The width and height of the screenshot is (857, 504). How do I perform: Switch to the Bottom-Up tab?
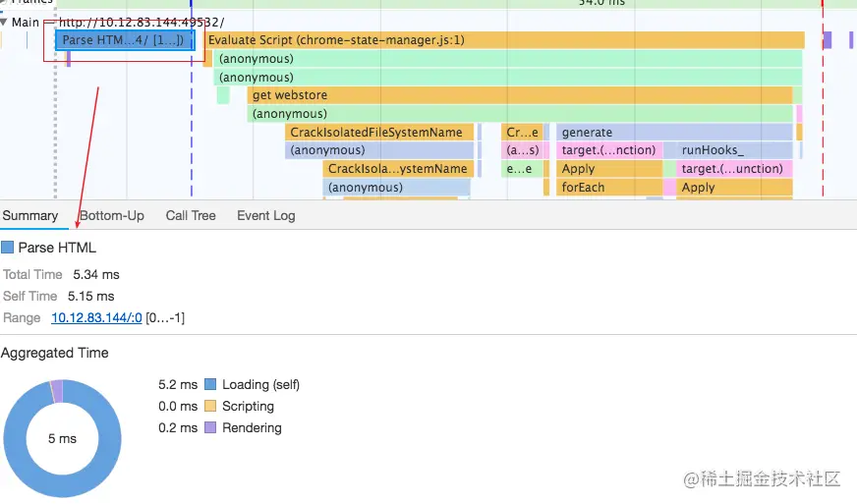click(112, 216)
